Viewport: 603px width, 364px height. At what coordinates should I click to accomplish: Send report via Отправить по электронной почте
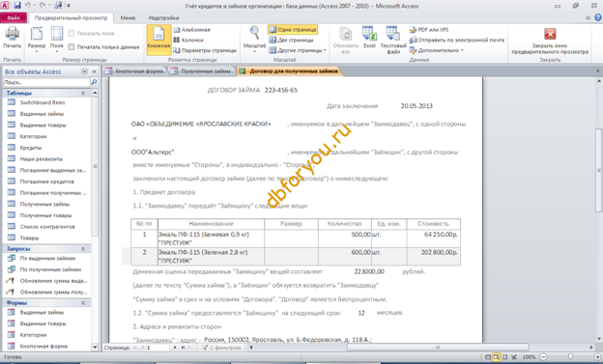457,40
